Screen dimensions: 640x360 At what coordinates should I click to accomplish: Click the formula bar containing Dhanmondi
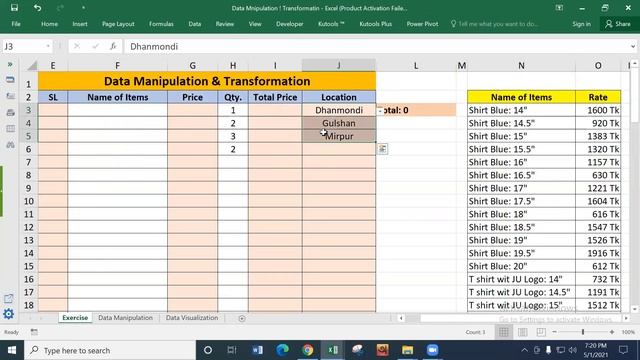coord(377,47)
